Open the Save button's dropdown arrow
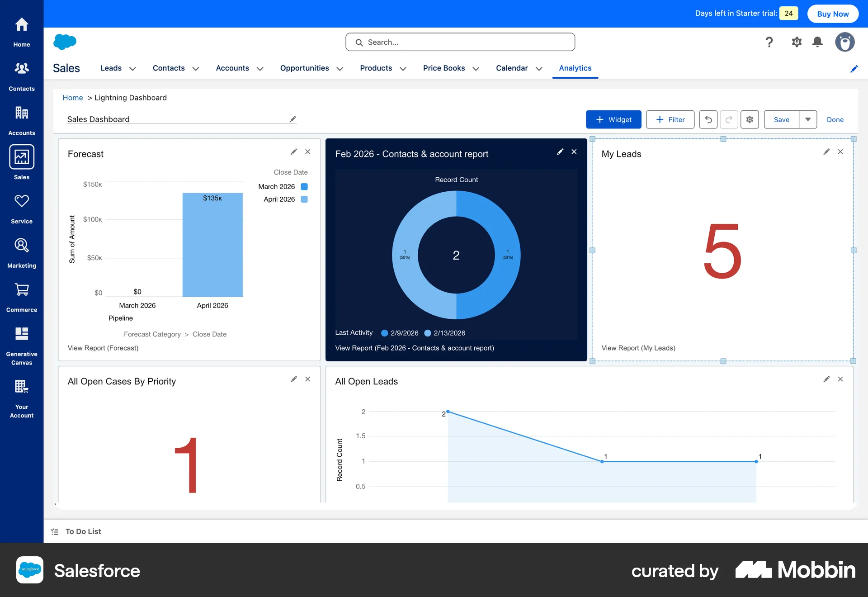The width and height of the screenshot is (868, 597). 808,119
